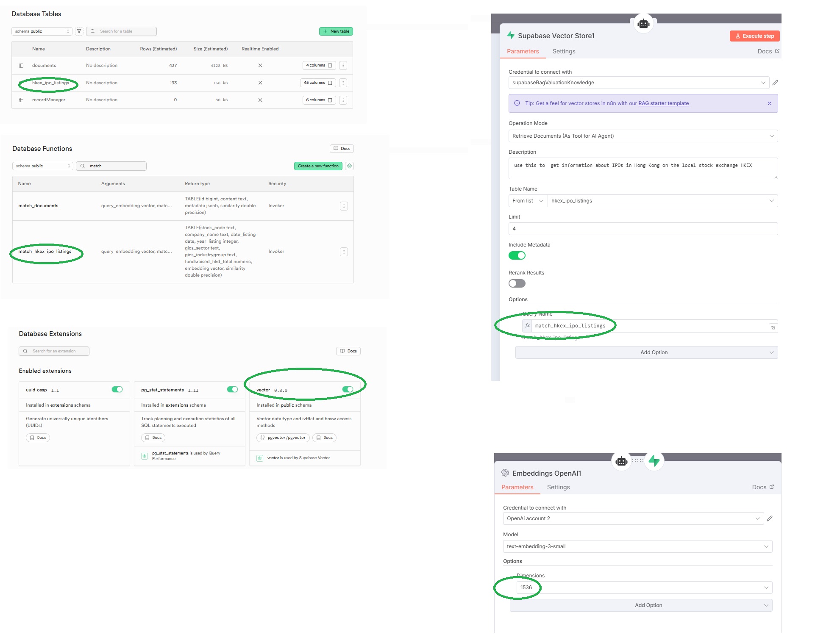840x643 pixels.
Task: Click the 45 columns button for hkex_ipo_listings
Action: [318, 83]
